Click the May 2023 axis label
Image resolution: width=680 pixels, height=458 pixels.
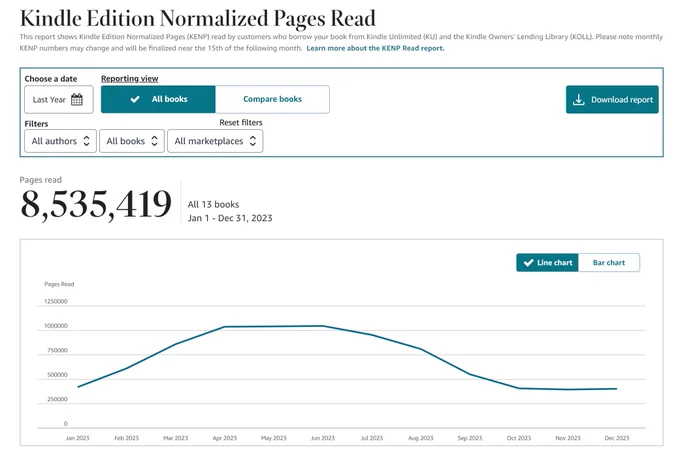[274, 438]
